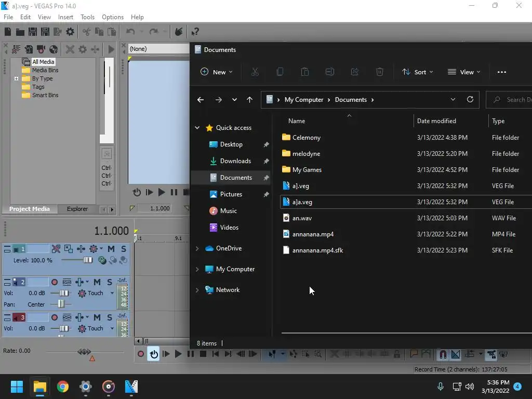Mute audio track 3
Screen dimensions: 532x399
point(97,317)
